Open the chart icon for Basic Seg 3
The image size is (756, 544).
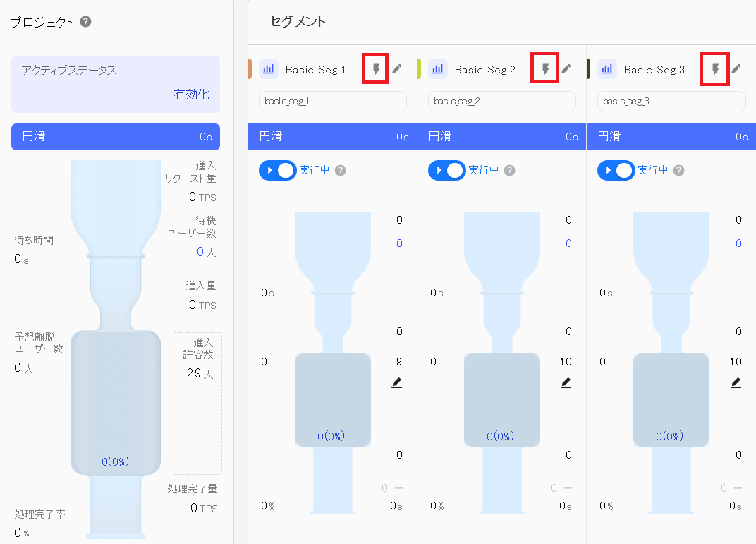coord(607,69)
